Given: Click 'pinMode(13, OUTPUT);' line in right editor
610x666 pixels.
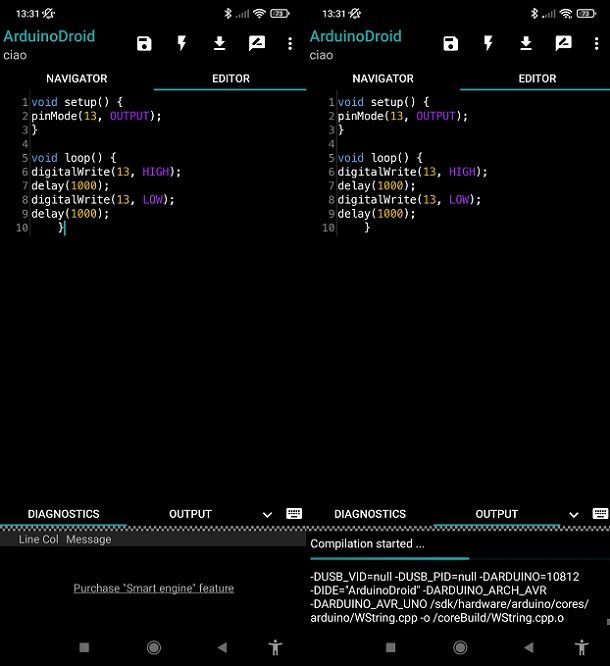Looking at the screenshot, I should tap(403, 116).
